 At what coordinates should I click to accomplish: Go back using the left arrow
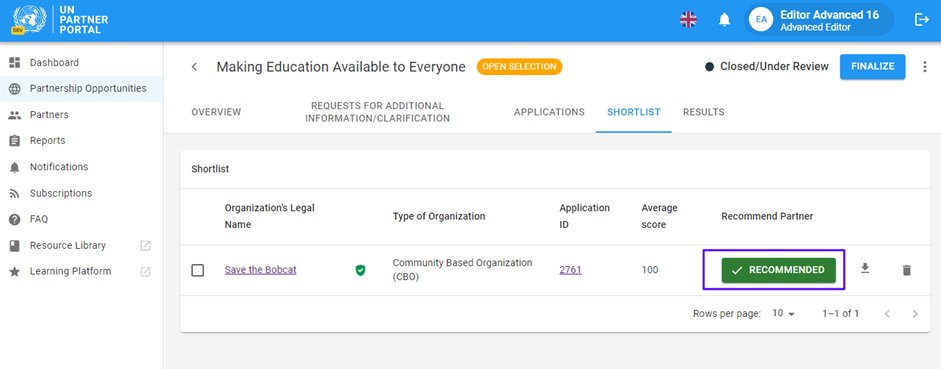tap(194, 67)
